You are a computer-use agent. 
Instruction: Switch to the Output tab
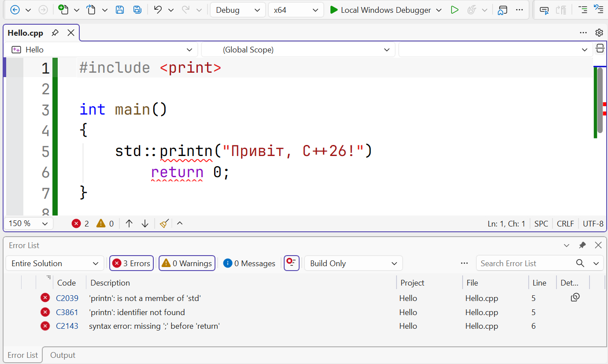click(x=63, y=355)
